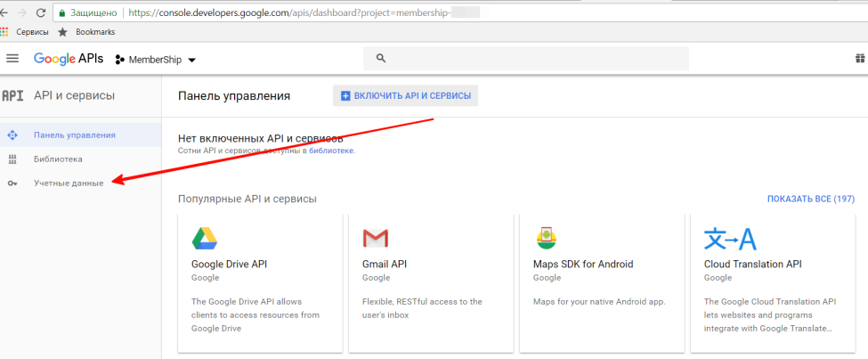This screenshot has height=359, width=868.
Task: Go to Учетные данные in sidebar
Action: (68, 183)
